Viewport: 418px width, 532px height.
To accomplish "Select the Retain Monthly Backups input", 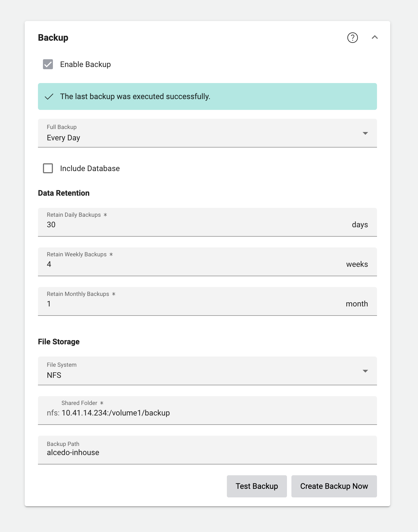I will 194,304.
